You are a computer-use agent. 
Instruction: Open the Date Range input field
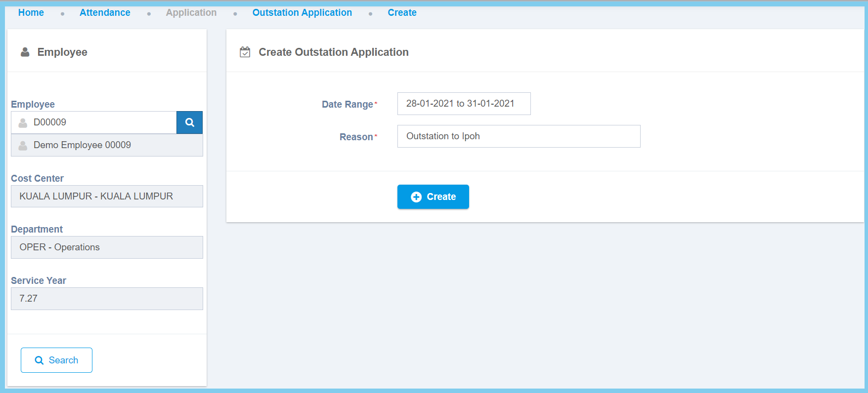tap(464, 104)
